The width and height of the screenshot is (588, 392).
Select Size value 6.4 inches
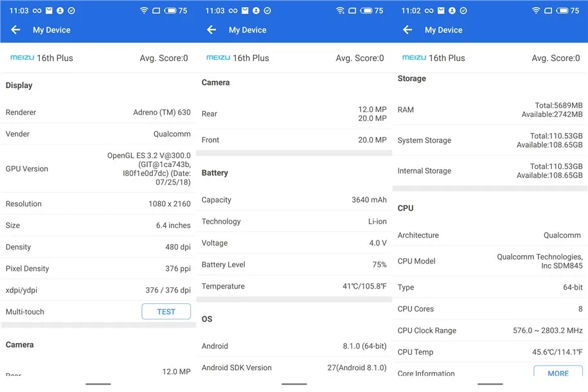tap(174, 225)
